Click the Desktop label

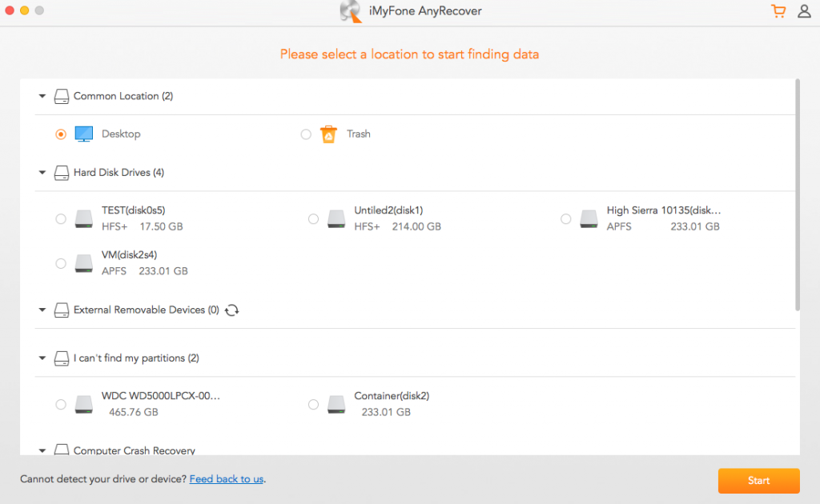121,134
